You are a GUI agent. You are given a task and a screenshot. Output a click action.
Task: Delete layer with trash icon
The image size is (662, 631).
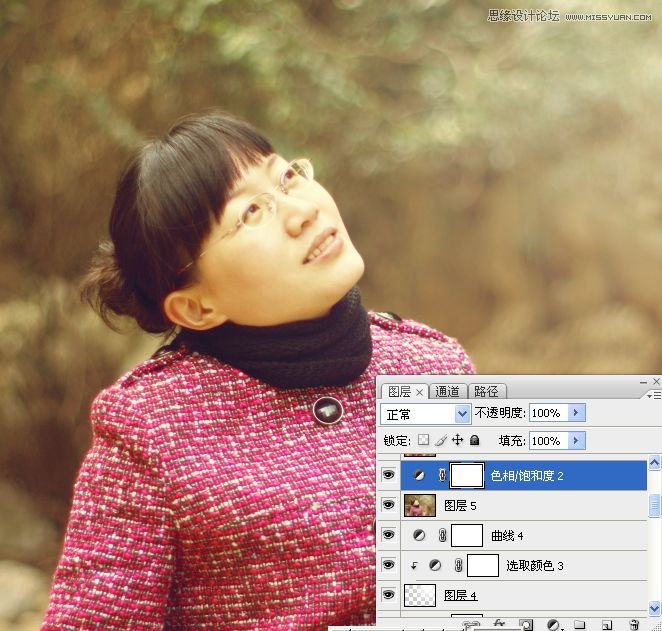[633, 624]
